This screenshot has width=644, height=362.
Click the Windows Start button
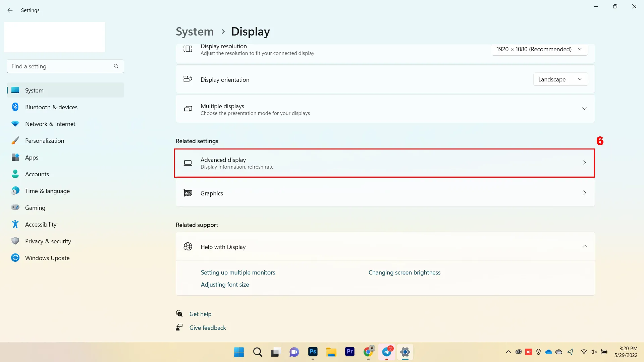pos(239,352)
